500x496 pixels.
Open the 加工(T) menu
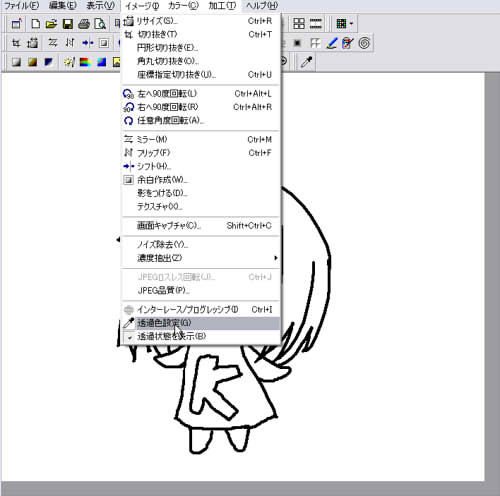click(x=222, y=6)
